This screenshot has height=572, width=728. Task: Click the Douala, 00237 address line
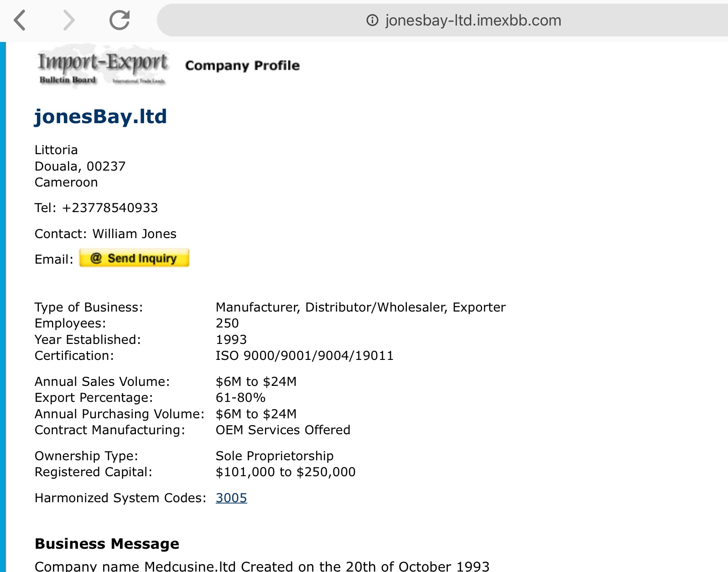80,166
